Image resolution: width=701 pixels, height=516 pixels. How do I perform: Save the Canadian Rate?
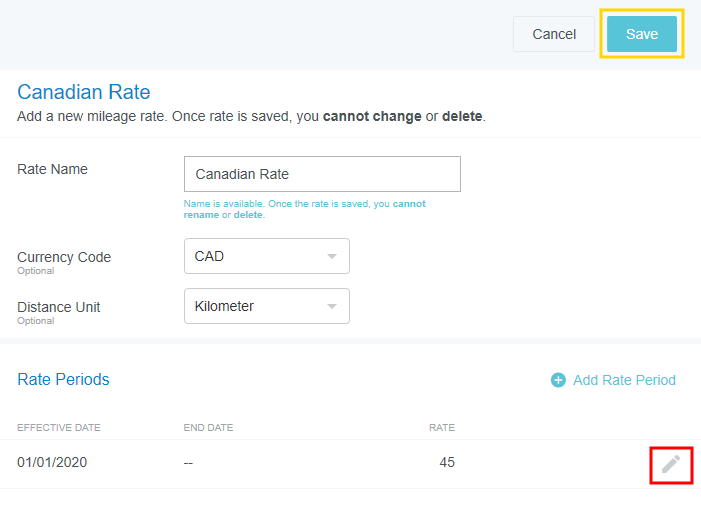click(641, 34)
